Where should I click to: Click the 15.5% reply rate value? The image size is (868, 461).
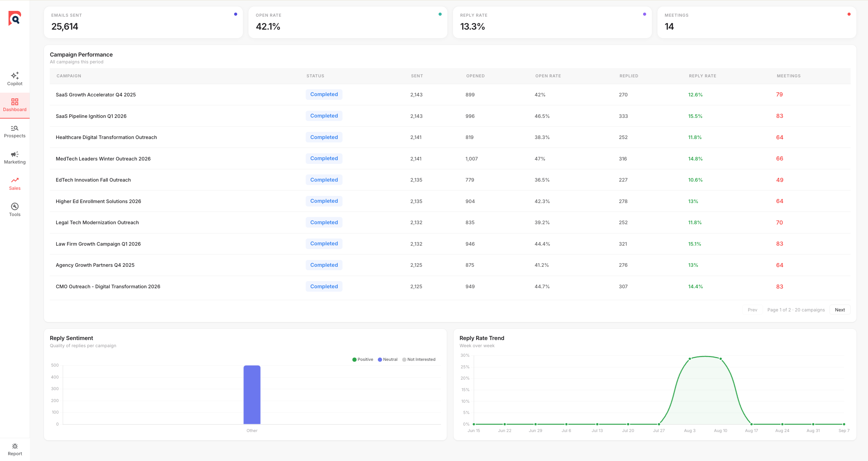tap(695, 116)
